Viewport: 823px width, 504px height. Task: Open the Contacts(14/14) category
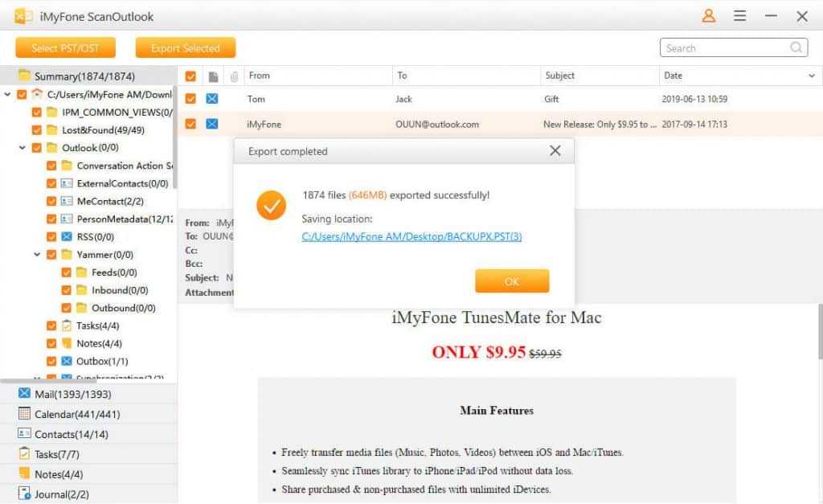click(x=71, y=434)
